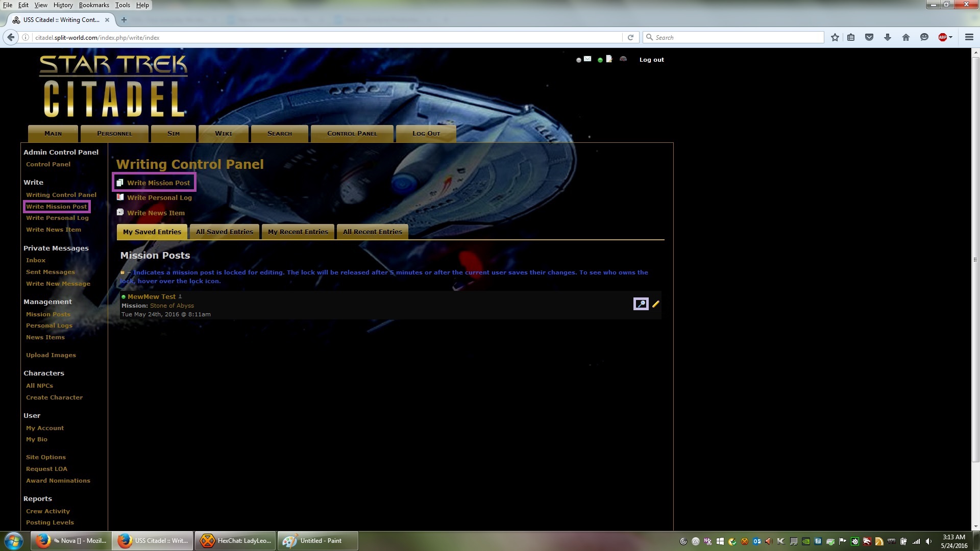
Task: Click the dashboard gauge icon in header
Action: (623, 59)
